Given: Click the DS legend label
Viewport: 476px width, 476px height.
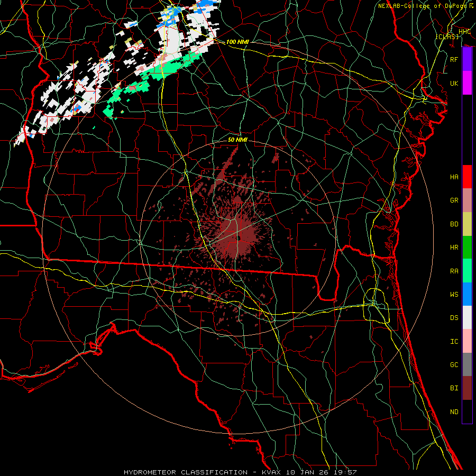Looking at the screenshot, I should coord(454,318).
